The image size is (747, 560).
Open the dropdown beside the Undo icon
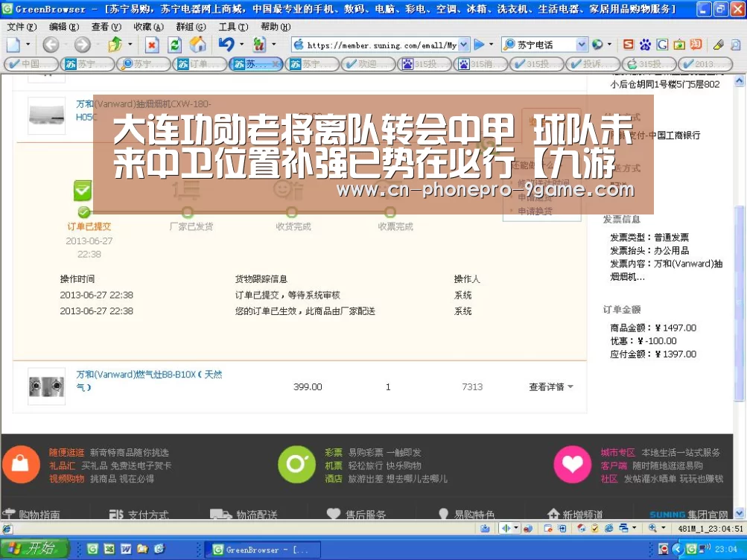(241, 45)
